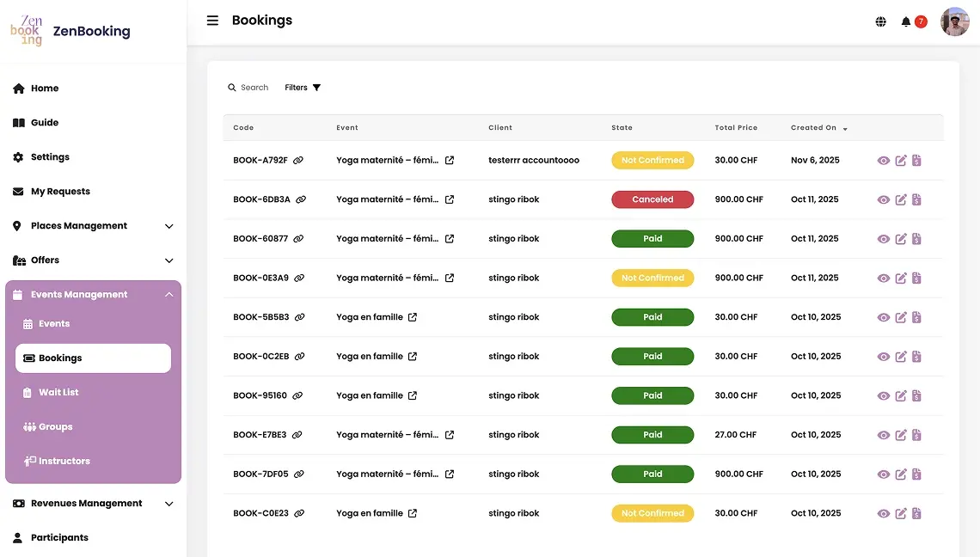Sort by Event column header
This screenshot has width=980, height=557.
[347, 127]
